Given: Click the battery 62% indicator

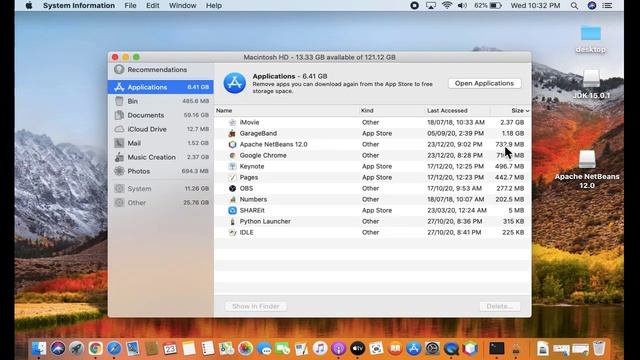Looking at the screenshot, I should click(x=488, y=6).
